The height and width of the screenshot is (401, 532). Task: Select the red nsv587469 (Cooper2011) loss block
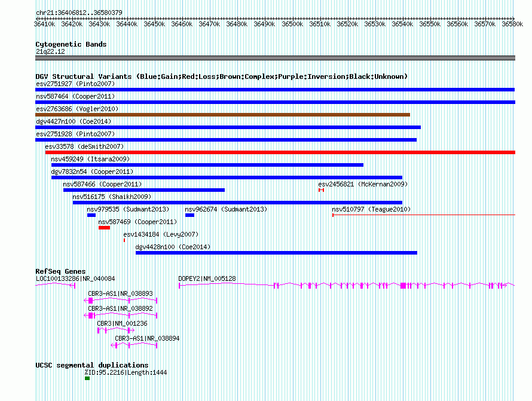(104, 228)
